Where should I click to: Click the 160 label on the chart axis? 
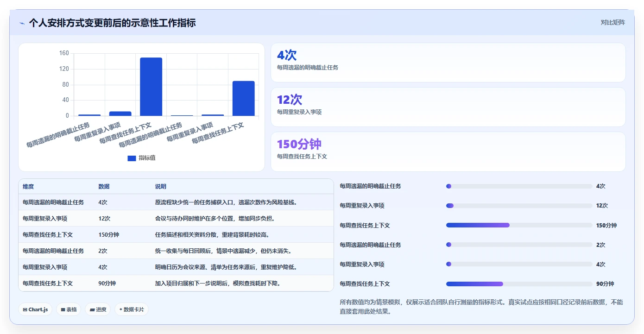64,53
